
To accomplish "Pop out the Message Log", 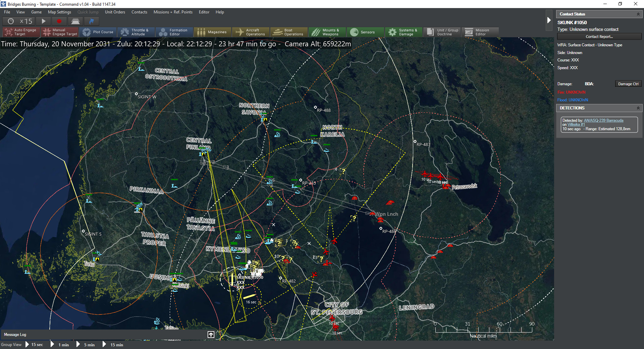I will pos(211,335).
